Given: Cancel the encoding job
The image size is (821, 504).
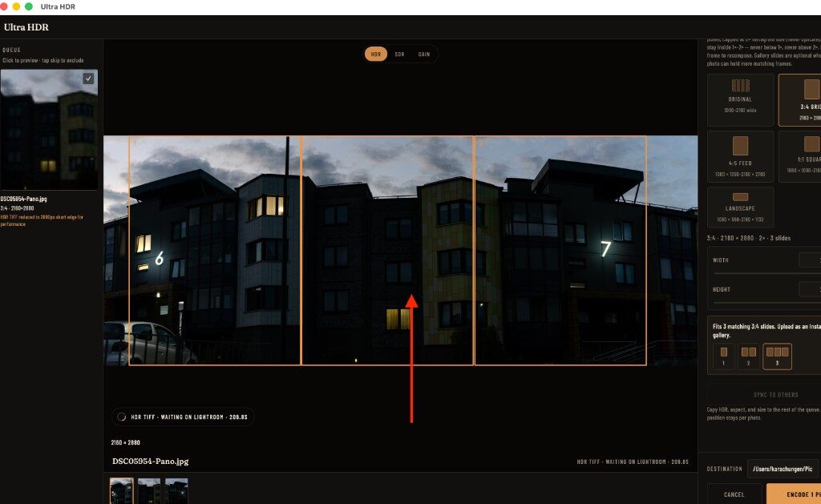Looking at the screenshot, I should (734, 494).
